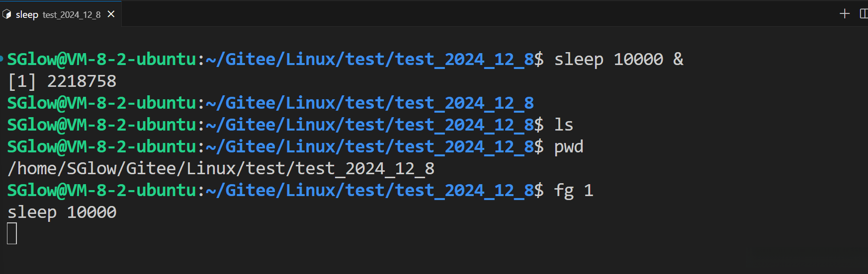The width and height of the screenshot is (868, 274).
Task: Click the prompt line that has no command
Action: (x=270, y=103)
